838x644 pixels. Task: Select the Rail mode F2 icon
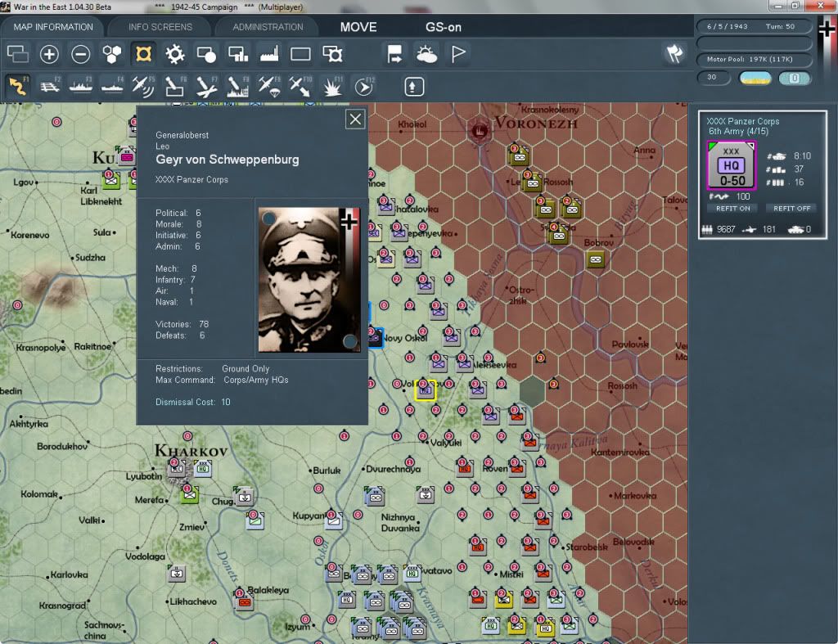[49, 86]
